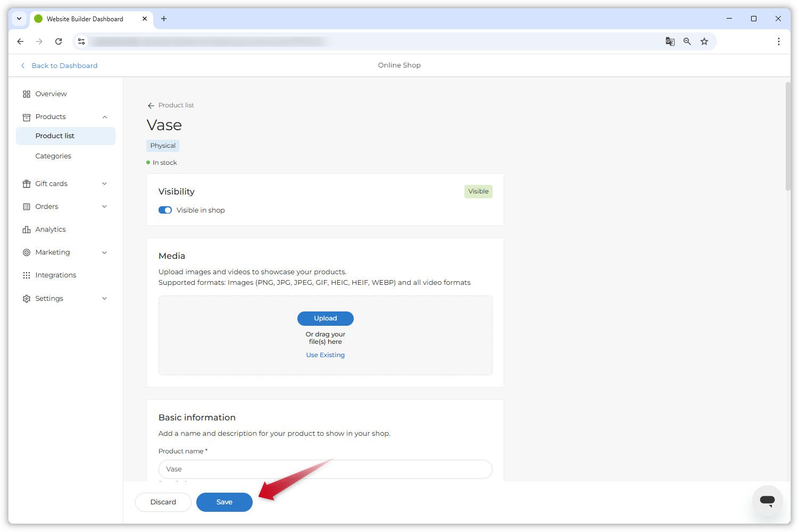This screenshot has height=532, width=799.
Task: Open Use Existing media link
Action: coord(325,354)
